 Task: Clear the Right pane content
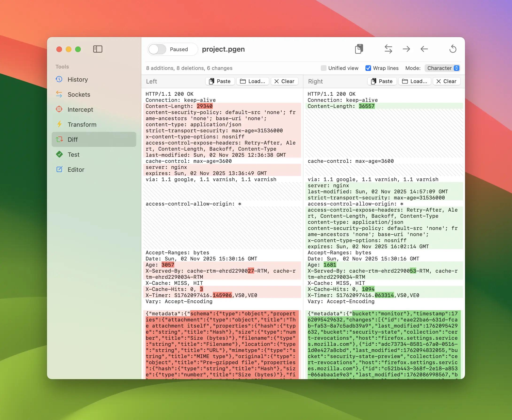tap(446, 81)
